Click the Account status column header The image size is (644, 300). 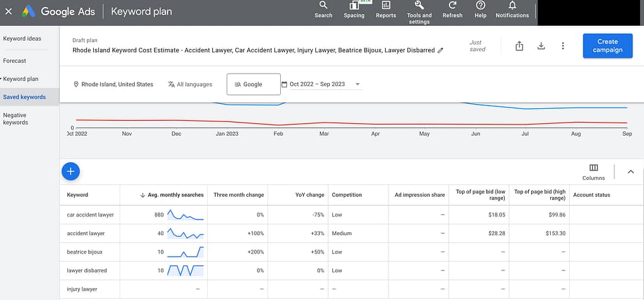591,195
